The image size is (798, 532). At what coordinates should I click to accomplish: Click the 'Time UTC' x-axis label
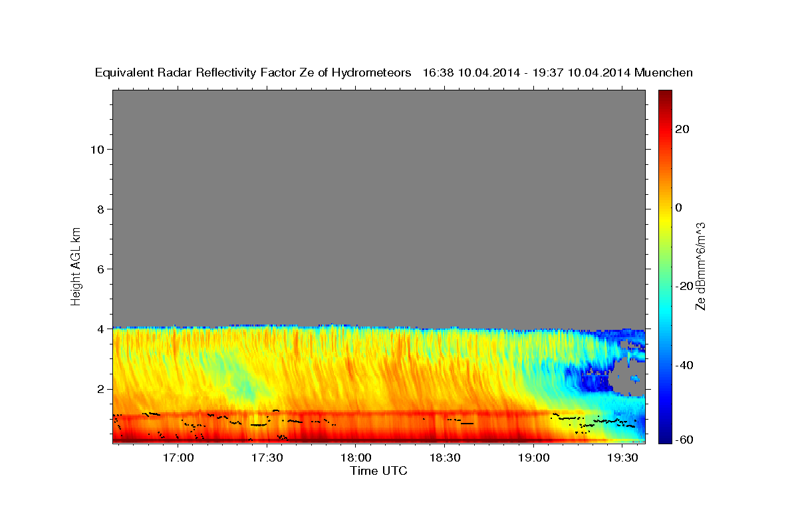pyautogui.click(x=378, y=471)
